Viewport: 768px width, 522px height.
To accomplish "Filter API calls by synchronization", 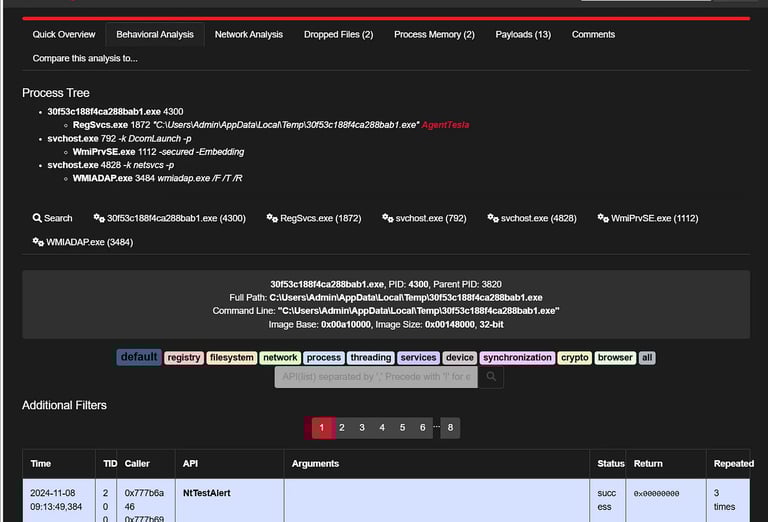I will (x=517, y=358).
